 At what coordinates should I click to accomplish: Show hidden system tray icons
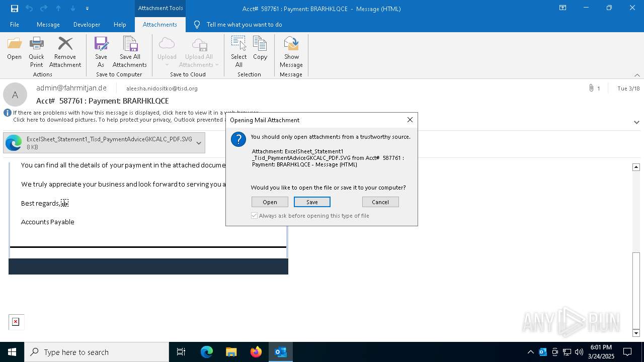pos(530,352)
